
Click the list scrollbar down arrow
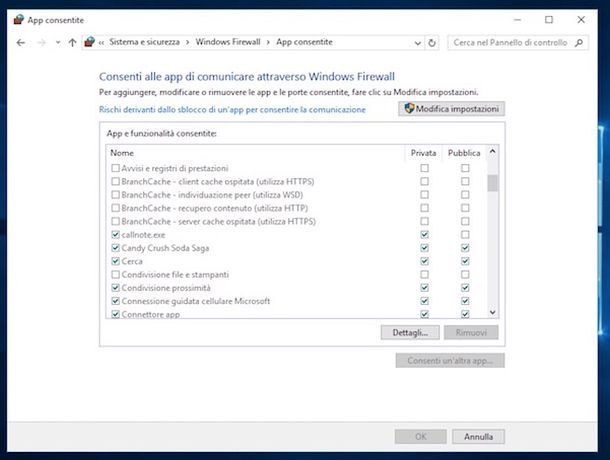493,313
